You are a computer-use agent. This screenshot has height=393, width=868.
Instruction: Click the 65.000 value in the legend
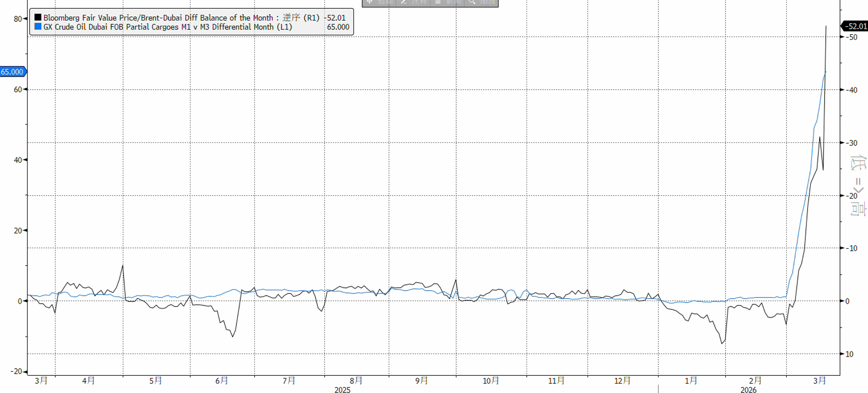[x=338, y=27]
